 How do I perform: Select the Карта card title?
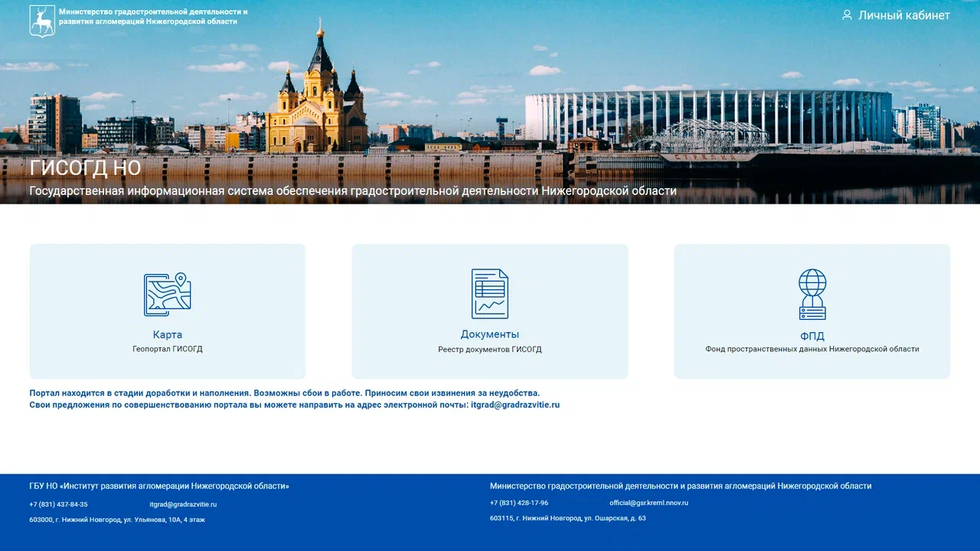point(167,334)
